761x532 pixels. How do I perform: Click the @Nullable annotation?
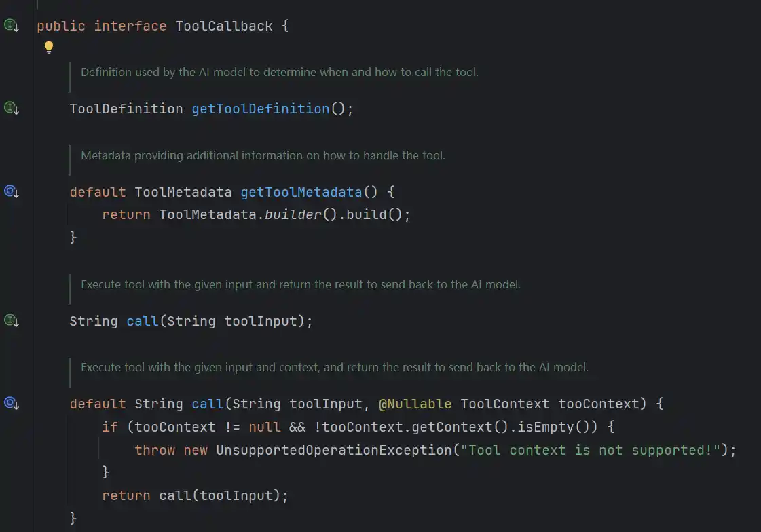point(415,404)
